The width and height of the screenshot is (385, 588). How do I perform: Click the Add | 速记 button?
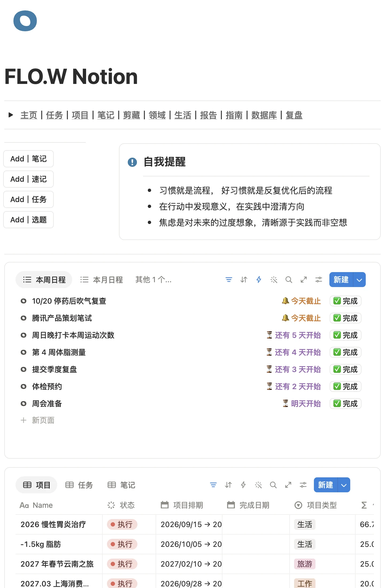click(28, 179)
